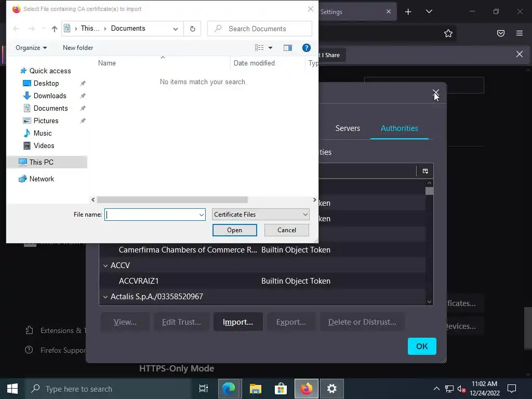Change view layout icon in file dialog
The image size is (532, 399).
(x=259, y=48)
